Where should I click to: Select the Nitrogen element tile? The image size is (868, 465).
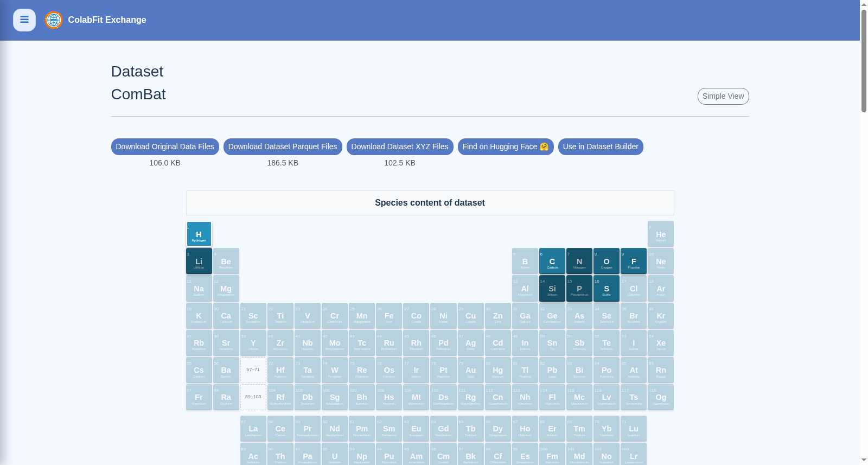click(579, 262)
